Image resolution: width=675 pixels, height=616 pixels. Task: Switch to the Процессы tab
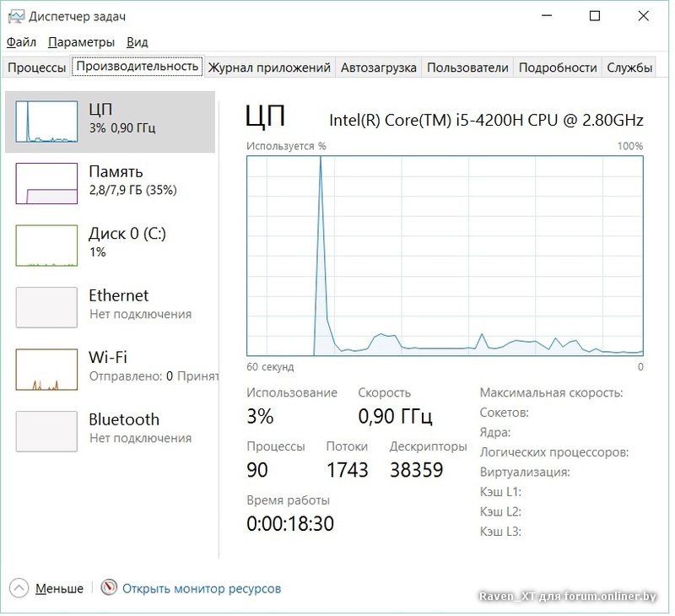[36, 68]
